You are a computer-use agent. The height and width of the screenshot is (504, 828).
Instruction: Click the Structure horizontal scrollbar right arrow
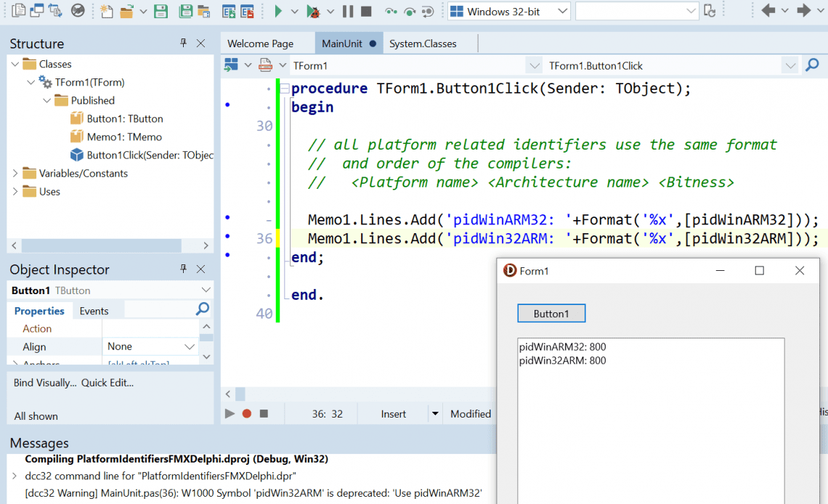point(206,245)
